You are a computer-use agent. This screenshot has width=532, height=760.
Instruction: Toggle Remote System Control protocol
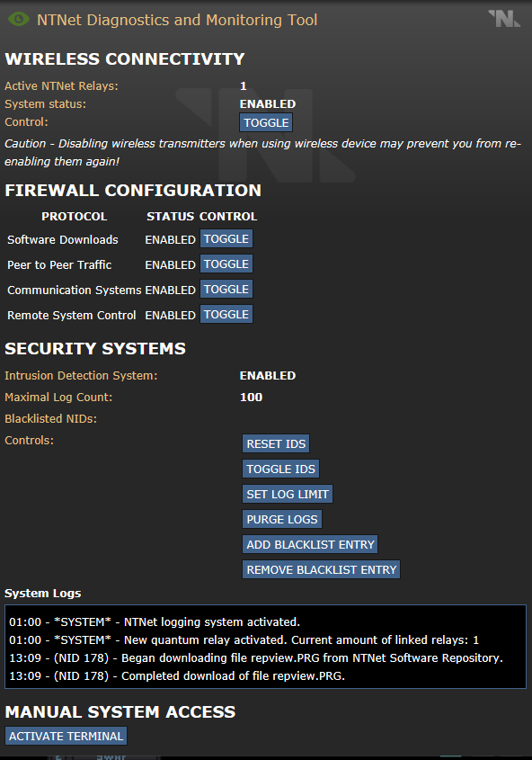tap(226, 315)
